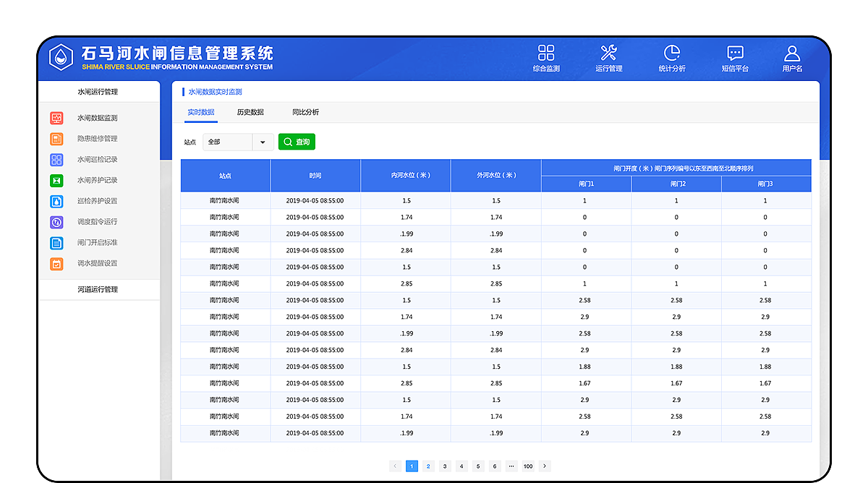Screen dimensions: 868x483
Task: Expand the 河道运行管理 section
Action: [x=98, y=289]
